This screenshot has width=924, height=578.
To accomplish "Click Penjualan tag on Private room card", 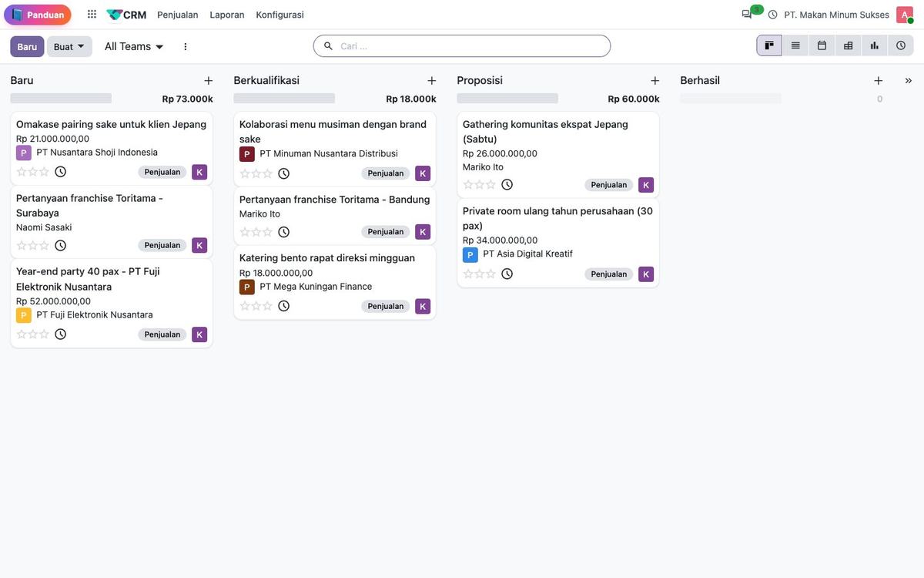I will click(x=609, y=274).
